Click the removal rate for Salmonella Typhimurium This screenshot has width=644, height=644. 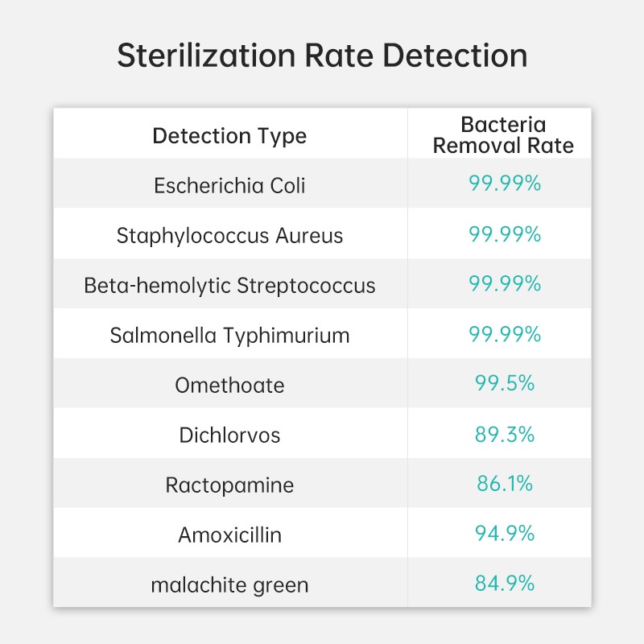pos(504,334)
